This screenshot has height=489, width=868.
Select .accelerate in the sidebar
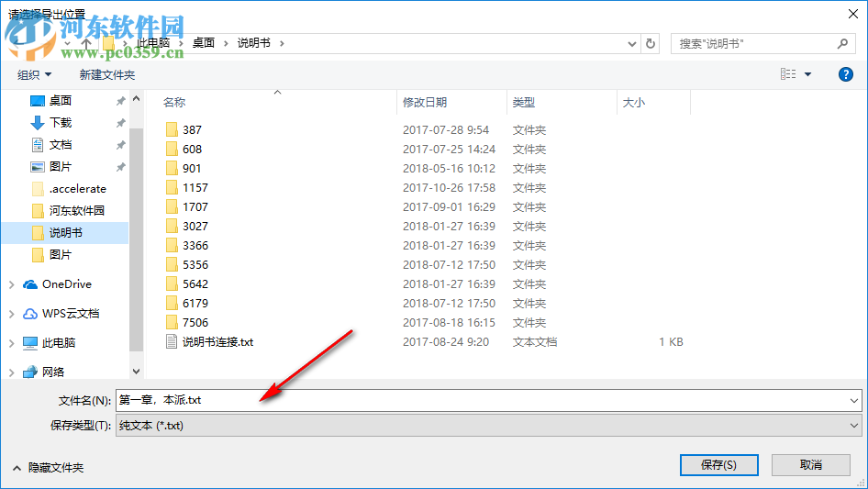pyautogui.click(x=77, y=189)
